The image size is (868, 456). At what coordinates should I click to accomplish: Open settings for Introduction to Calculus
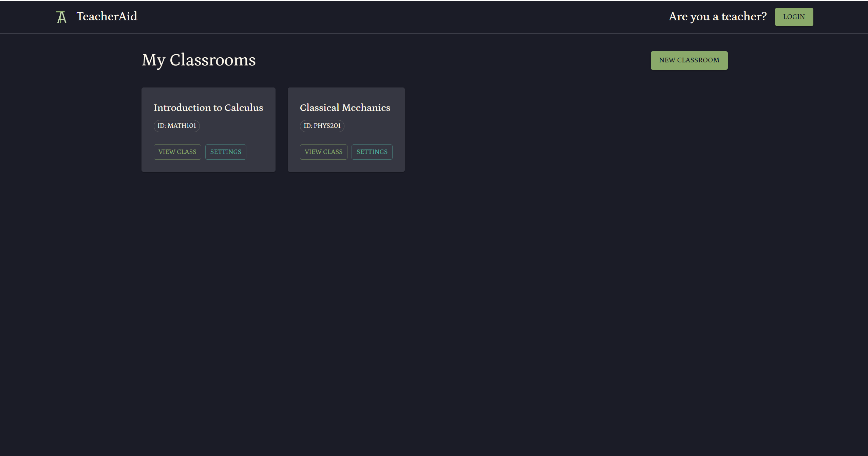coord(225,152)
